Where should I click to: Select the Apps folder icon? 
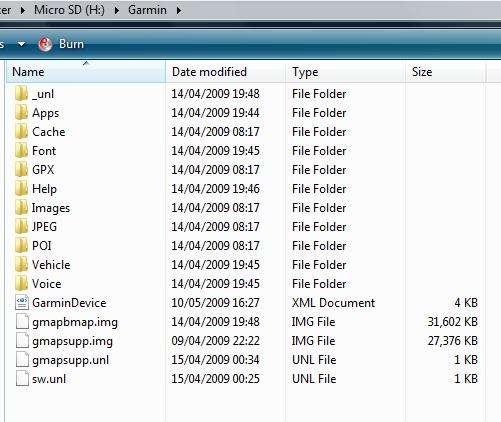click(x=21, y=112)
